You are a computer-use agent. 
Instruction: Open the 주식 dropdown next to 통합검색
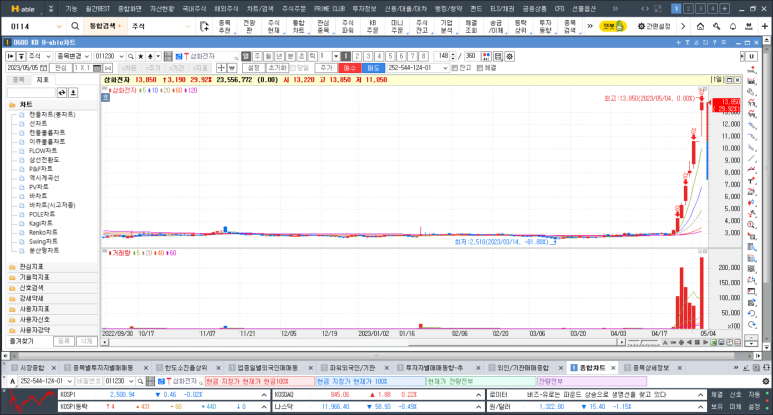tap(187, 27)
